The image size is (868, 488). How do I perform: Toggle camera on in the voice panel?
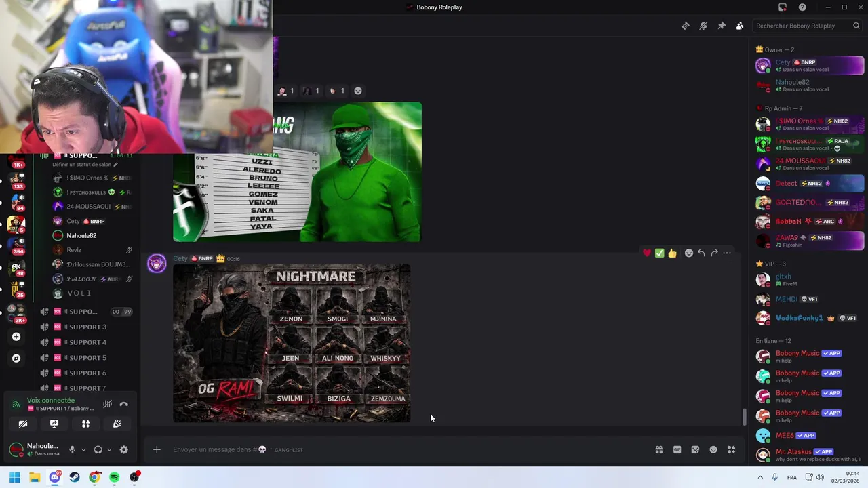23,424
